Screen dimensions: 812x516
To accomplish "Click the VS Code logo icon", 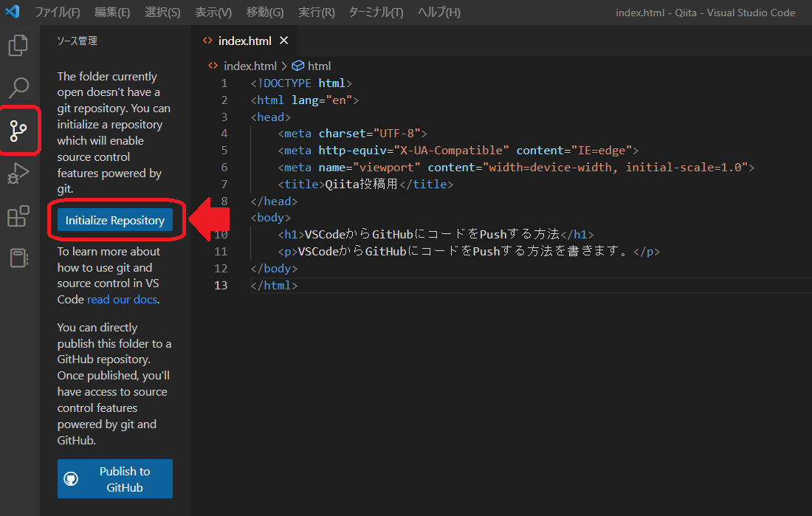I will [x=13, y=11].
